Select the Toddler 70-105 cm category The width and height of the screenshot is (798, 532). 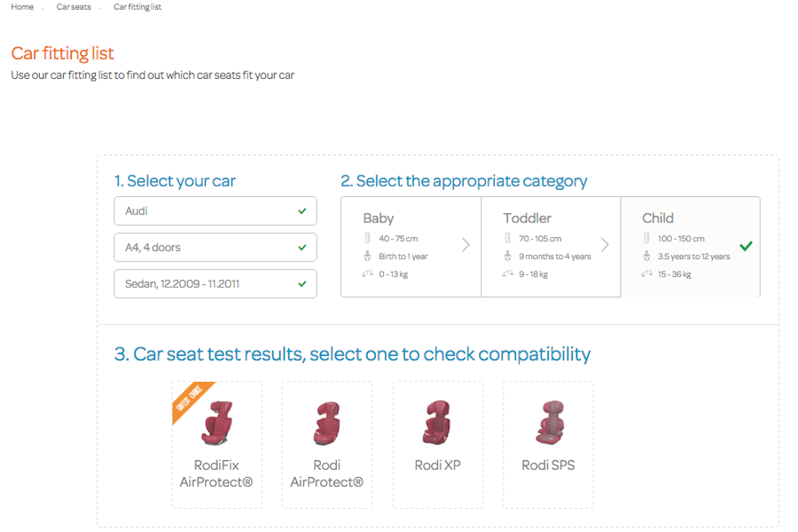pos(551,246)
